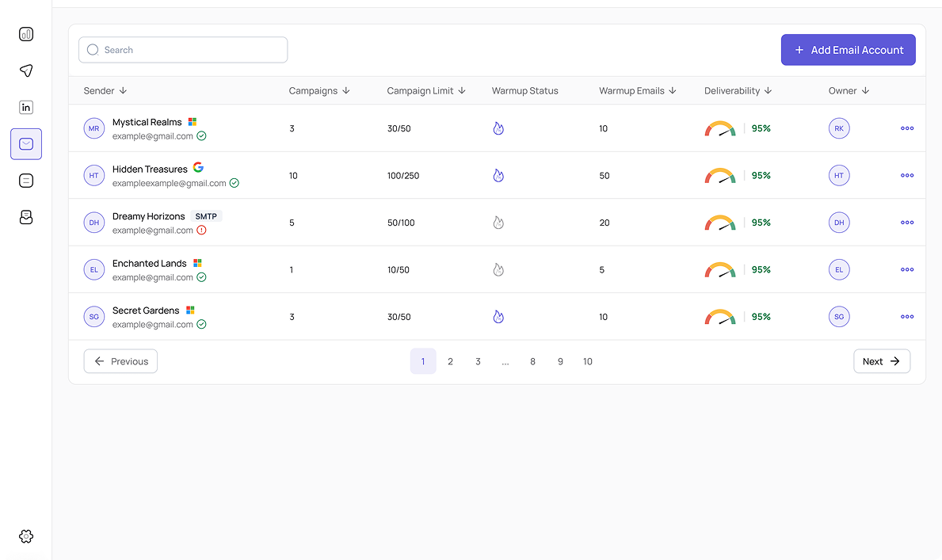
Task: Sort by the Sender column header
Action: click(105, 91)
